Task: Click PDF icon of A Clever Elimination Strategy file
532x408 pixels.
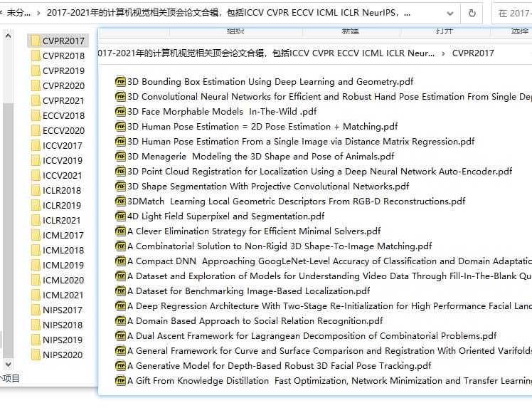Action: [x=120, y=231]
